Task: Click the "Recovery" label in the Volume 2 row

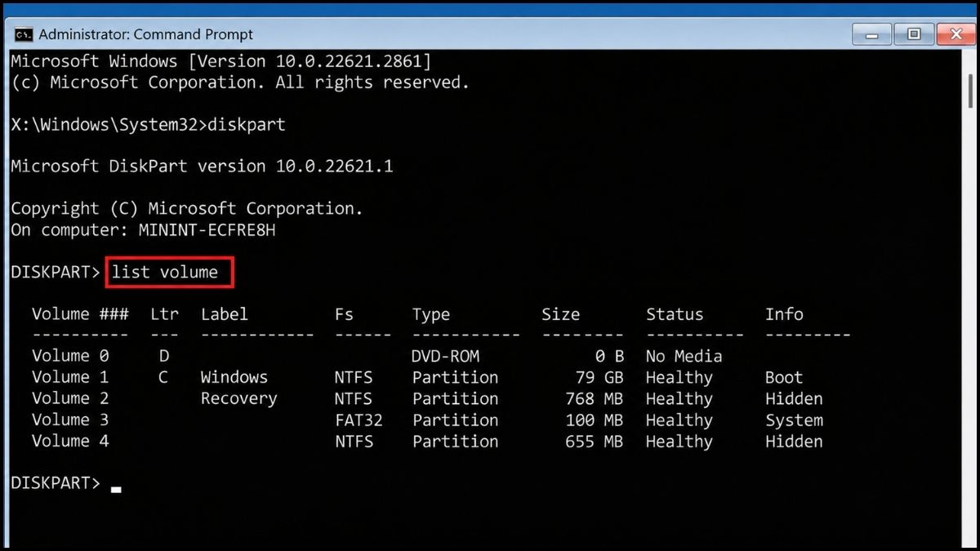Action: click(x=239, y=399)
